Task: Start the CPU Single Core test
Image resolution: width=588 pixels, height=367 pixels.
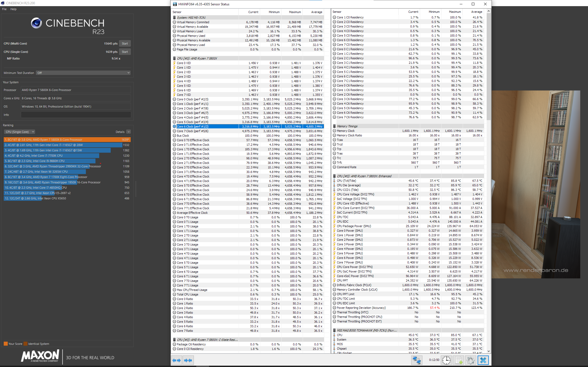Action: click(x=125, y=52)
